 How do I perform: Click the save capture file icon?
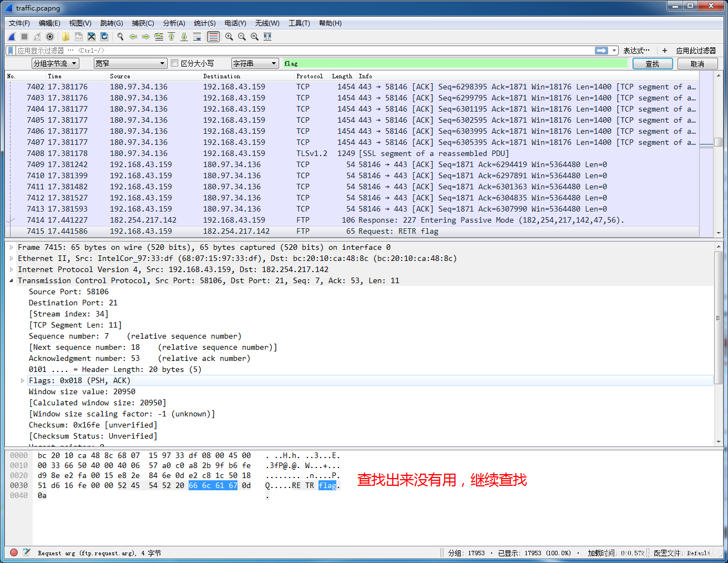79,37
